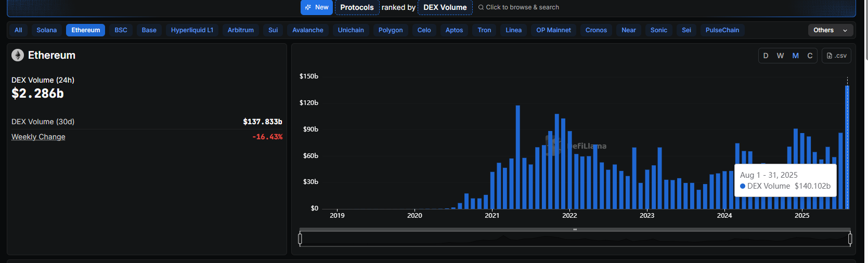This screenshot has height=263, width=868.
Task: Open the Protocols selector
Action: click(357, 7)
